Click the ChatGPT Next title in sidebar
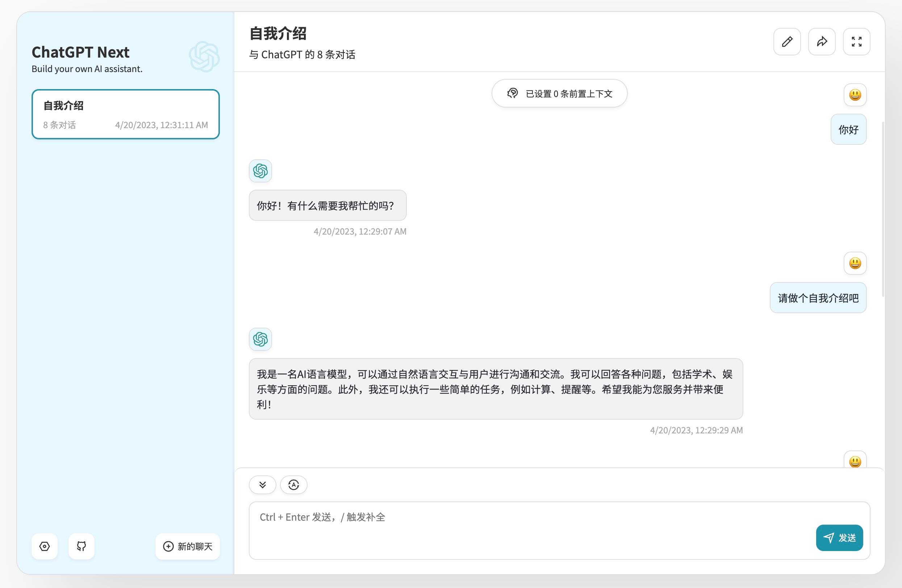Image resolution: width=902 pixels, height=588 pixels. pos(81,52)
